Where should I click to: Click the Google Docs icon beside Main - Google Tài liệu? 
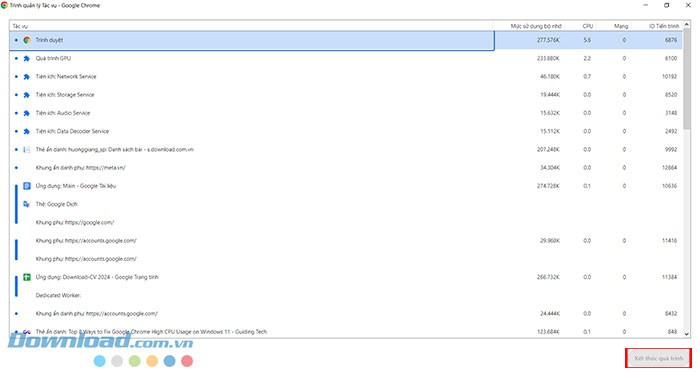[x=27, y=186]
